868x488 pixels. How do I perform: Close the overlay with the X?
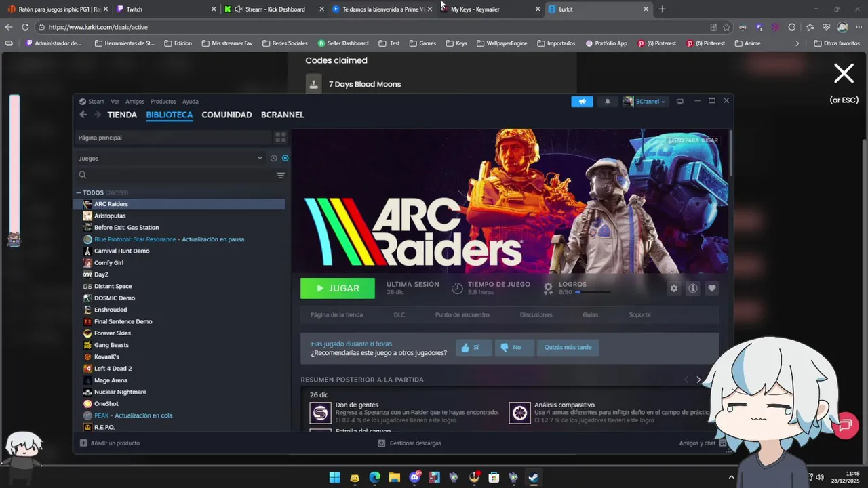[x=844, y=73]
